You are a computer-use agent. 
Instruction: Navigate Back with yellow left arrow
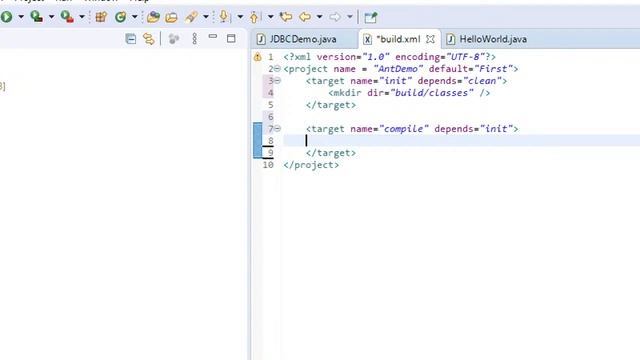click(305, 17)
